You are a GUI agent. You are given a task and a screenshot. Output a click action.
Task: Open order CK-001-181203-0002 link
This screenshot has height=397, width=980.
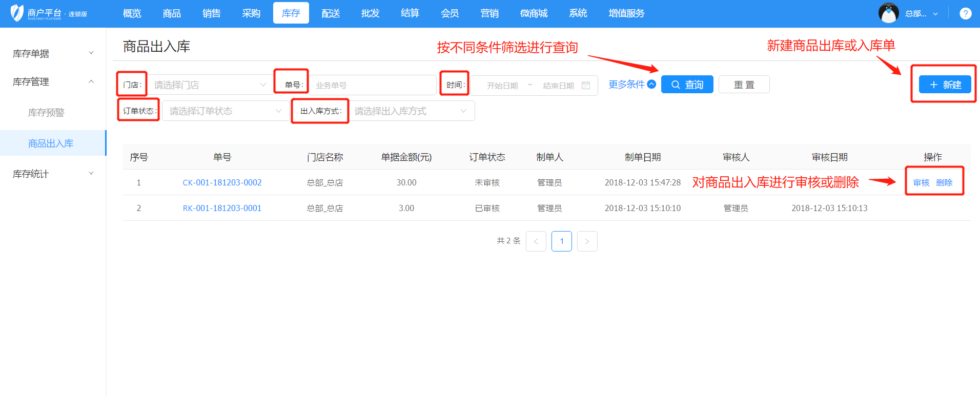click(x=222, y=183)
